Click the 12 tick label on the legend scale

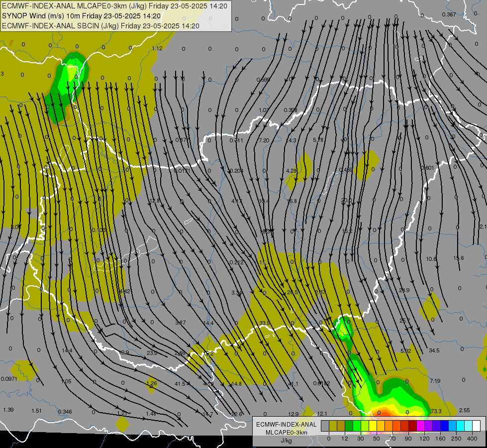click(x=344, y=439)
